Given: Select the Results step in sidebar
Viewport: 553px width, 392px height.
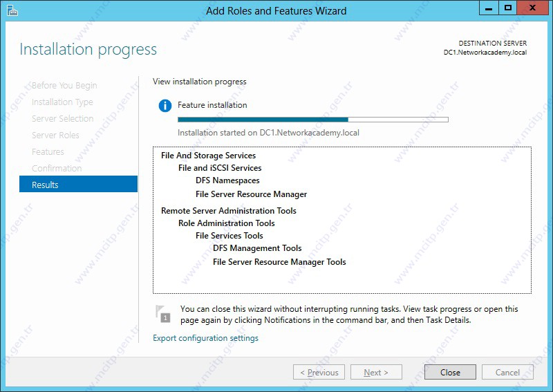Looking at the screenshot, I should tap(78, 184).
